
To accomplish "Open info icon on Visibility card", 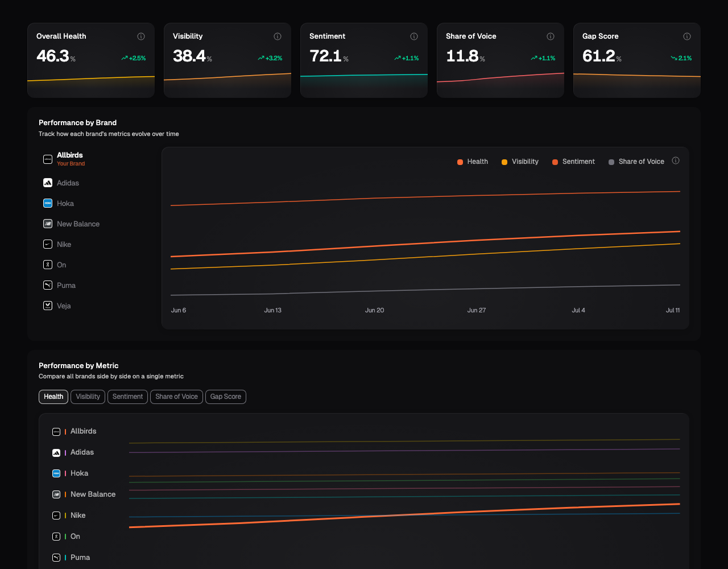I will [x=278, y=36].
